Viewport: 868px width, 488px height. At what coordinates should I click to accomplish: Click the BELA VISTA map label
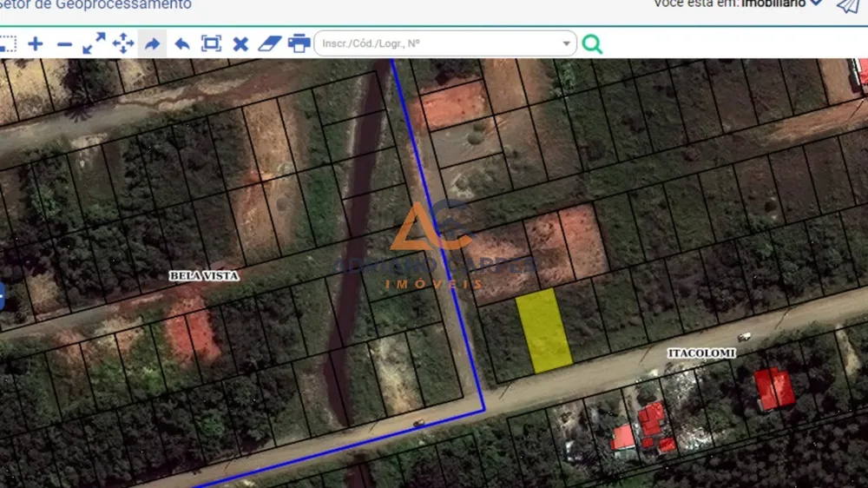(204, 275)
